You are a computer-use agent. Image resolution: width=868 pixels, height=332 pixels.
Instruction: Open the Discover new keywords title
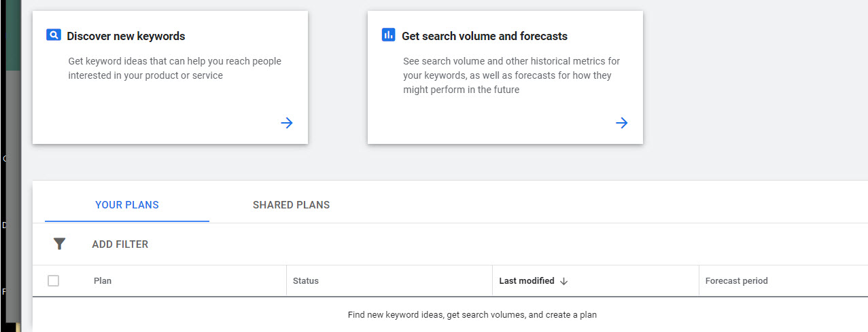126,36
